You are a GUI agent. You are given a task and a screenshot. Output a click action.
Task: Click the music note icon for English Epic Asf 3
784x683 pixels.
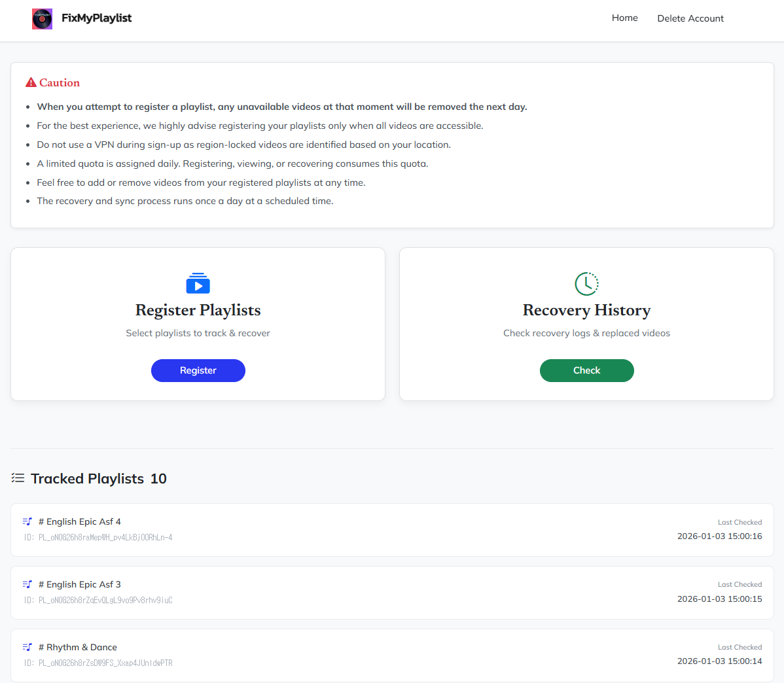pyautogui.click(x=27, y=584)
